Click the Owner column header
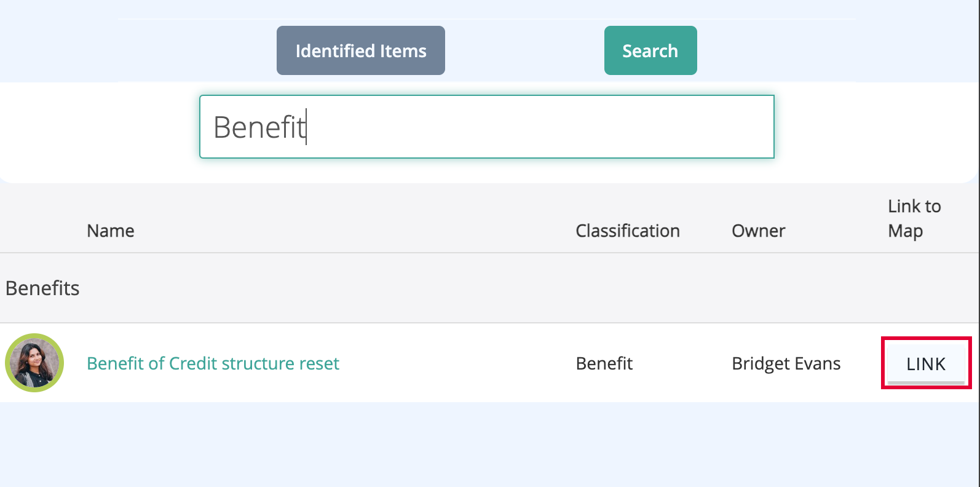The image size is (980, 487). point(758,231)
